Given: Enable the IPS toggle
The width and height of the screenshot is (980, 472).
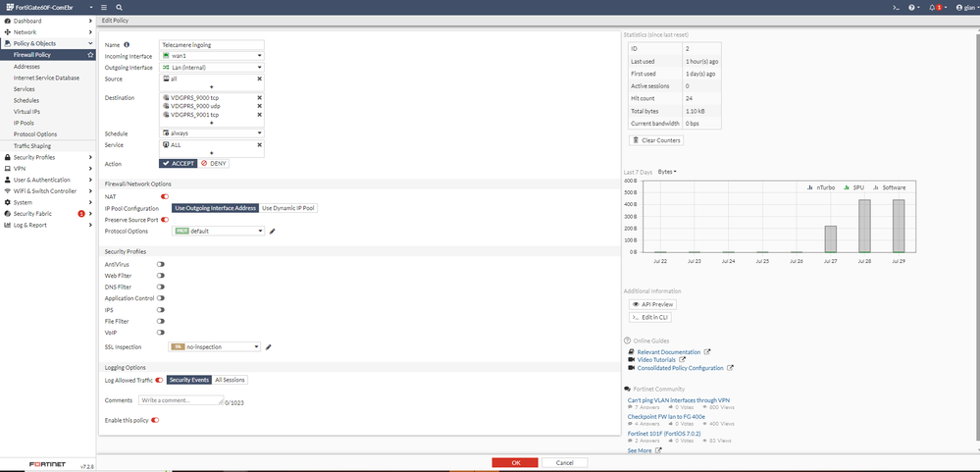Looking at the screenshot, I should 161,310.
